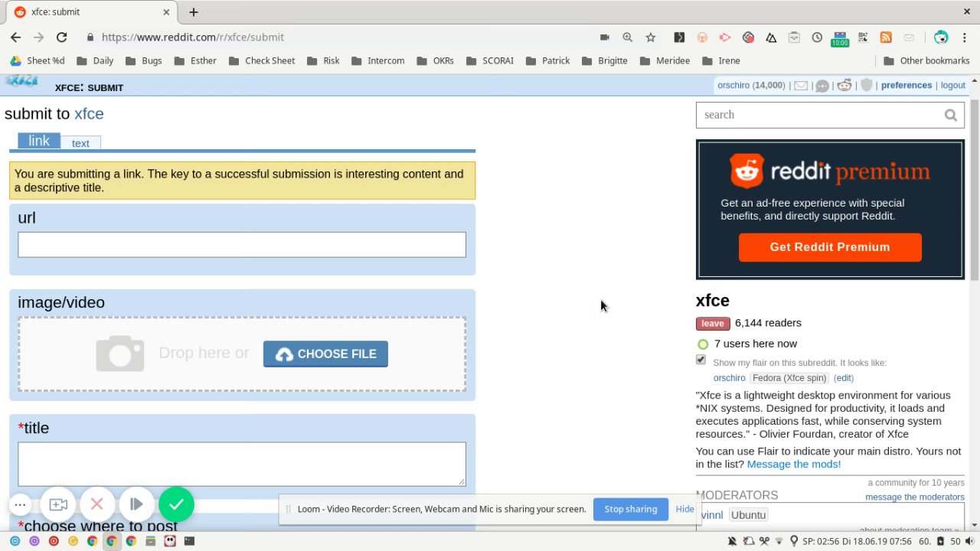Click the muted notification bell in tray
The image size is (980, 551).
tap(732, 541)
